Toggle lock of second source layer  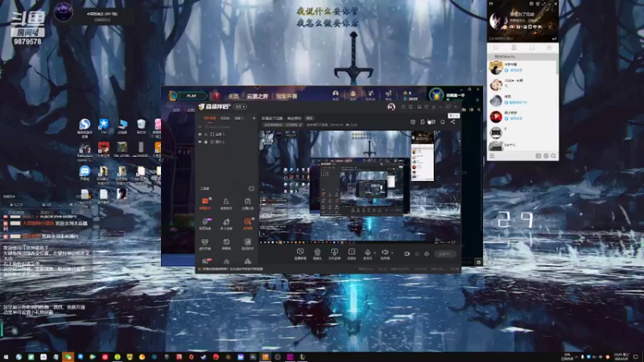point(206,142)
